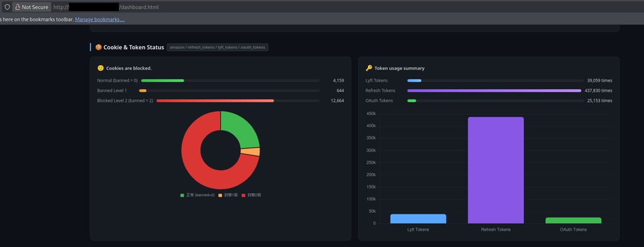Click the key icon in token card
Screen dimensions: 644x247
369,68
